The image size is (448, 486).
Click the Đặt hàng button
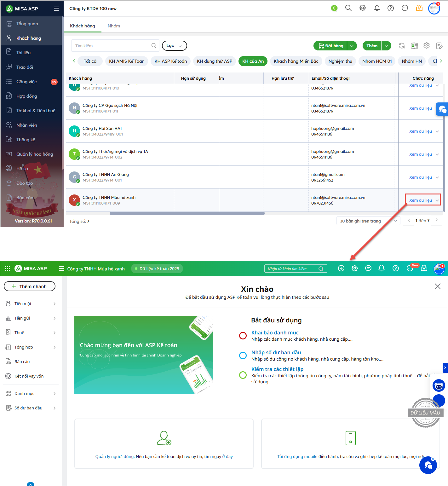tap(330, 46)
